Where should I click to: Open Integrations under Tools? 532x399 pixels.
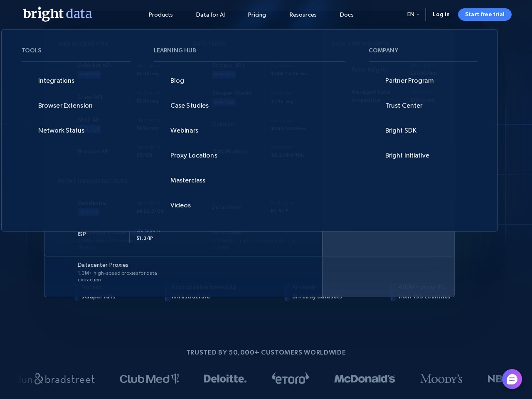[56, 81]
